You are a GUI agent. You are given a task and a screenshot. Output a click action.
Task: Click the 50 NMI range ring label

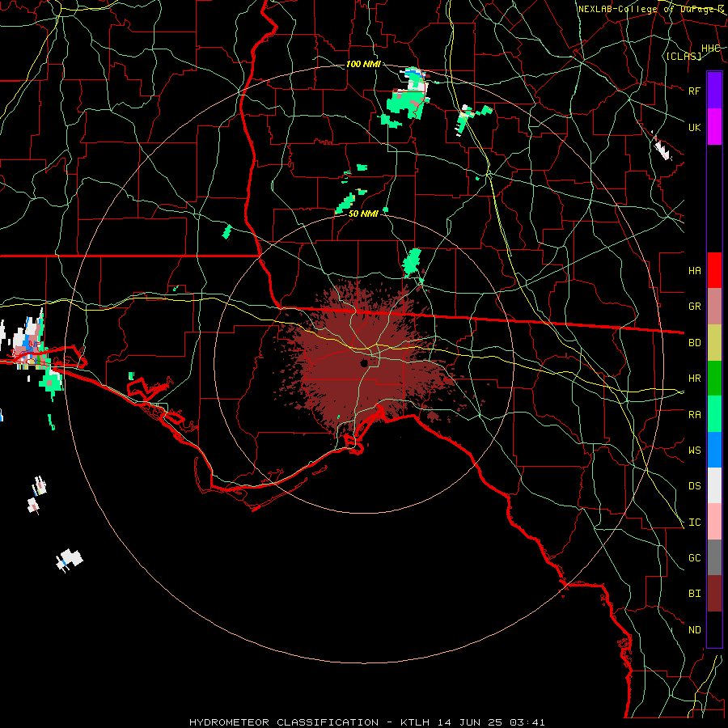point(363,214)
